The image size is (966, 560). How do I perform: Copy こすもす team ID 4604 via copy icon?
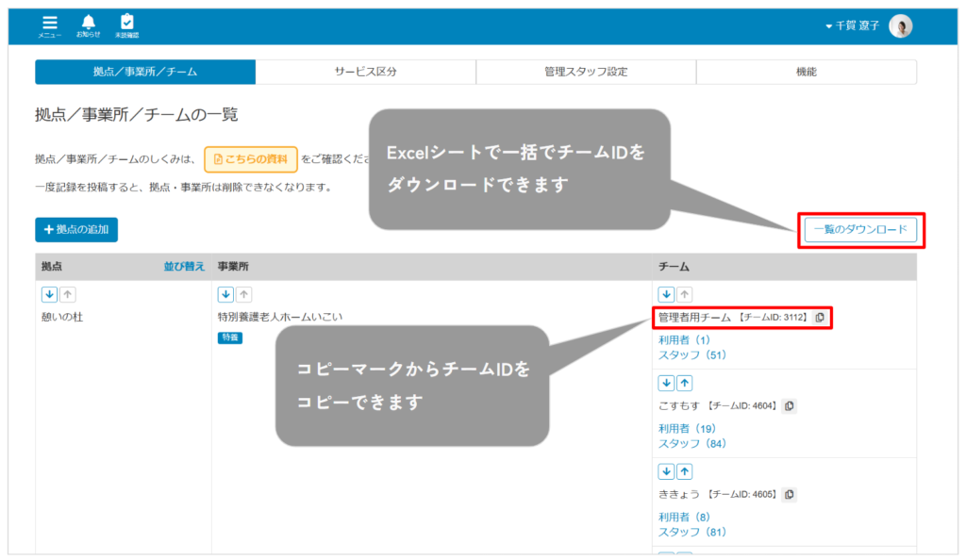(x=789, y=405)
